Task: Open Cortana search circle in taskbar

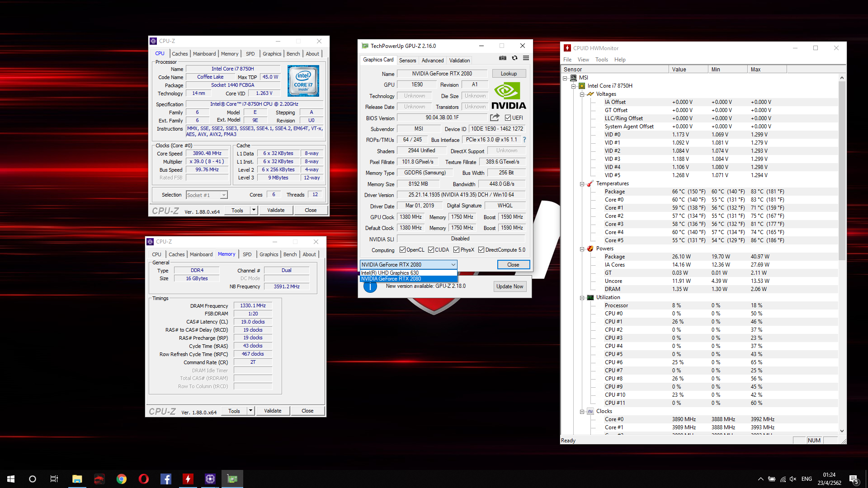Action: 33,479
